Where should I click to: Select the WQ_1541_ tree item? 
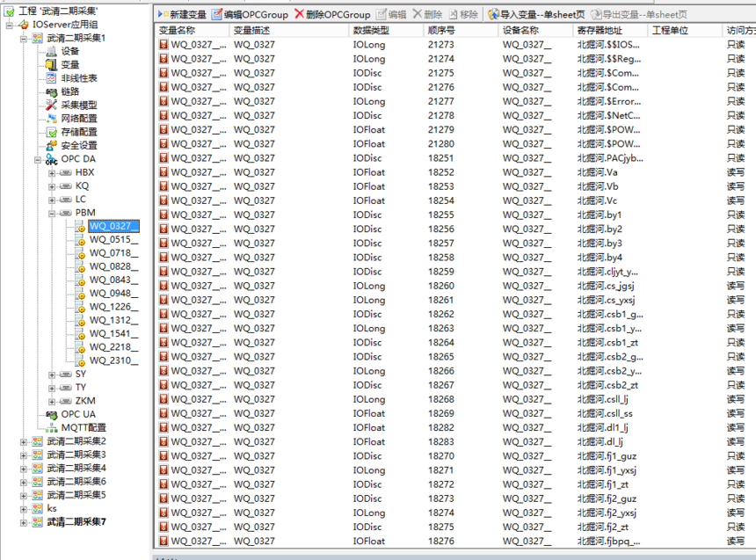(x=113, y=334)
